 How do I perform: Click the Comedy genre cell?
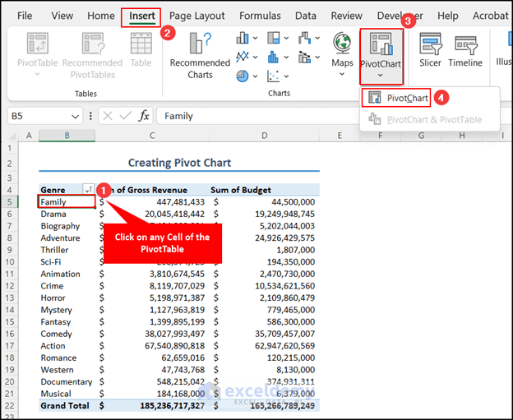(67, 334)
